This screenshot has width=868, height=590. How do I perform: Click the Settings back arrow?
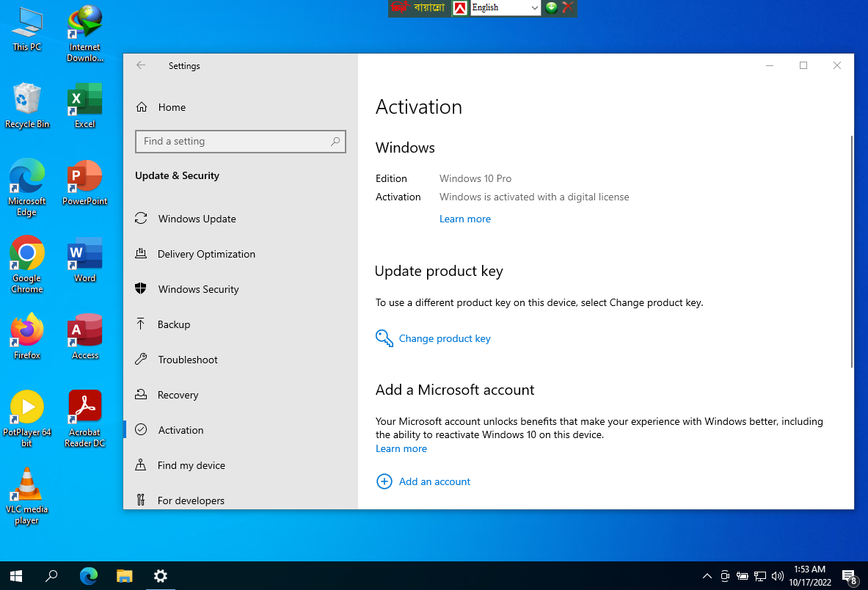click(141, 65)
